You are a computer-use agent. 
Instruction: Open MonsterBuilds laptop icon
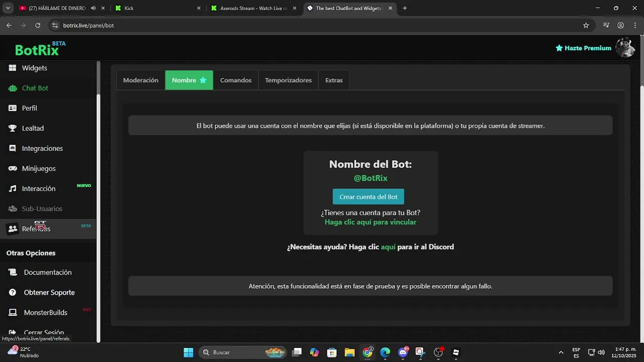[13, 313]
